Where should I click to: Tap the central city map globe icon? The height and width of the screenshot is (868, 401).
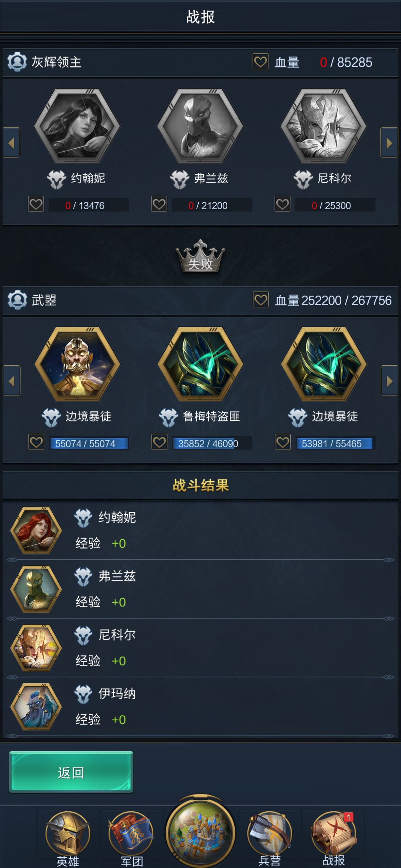(x=200, y=832)
